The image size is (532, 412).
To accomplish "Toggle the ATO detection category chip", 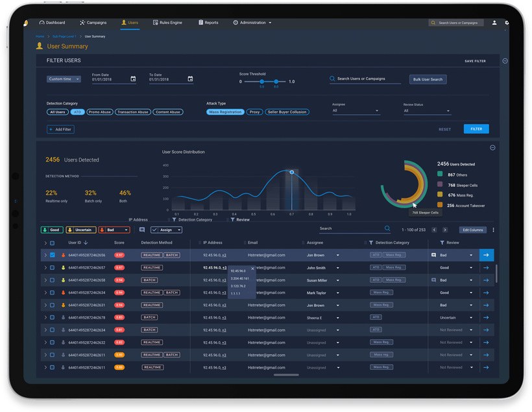I will [x=77, y=112].
